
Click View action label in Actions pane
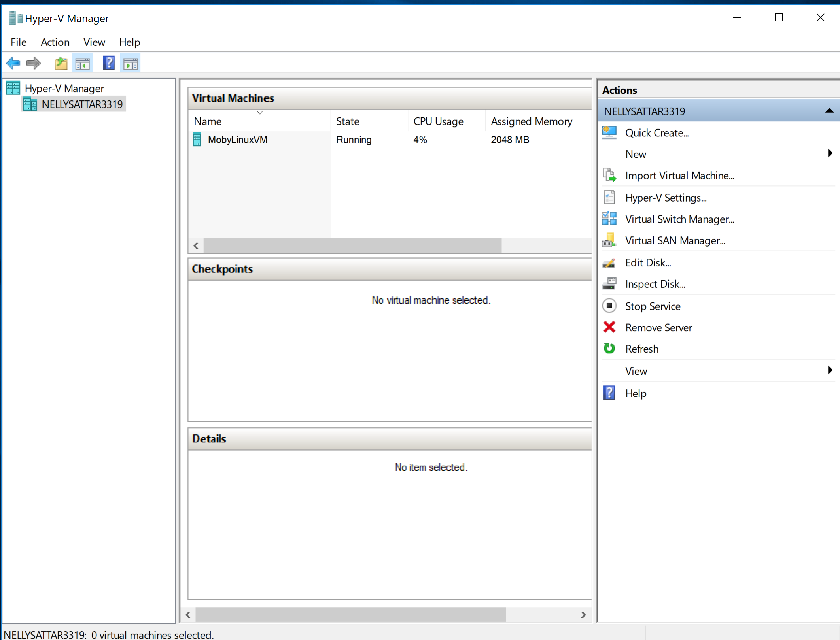(636, 371)
